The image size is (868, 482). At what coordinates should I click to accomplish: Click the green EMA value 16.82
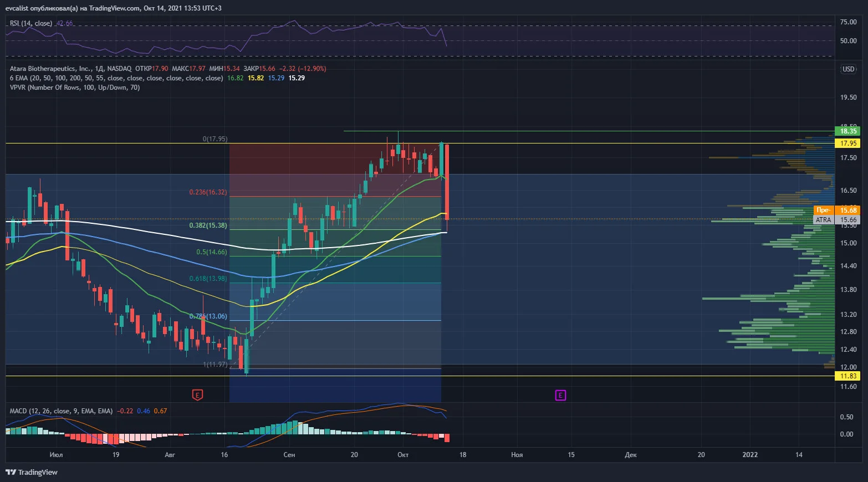pos(236,78)
